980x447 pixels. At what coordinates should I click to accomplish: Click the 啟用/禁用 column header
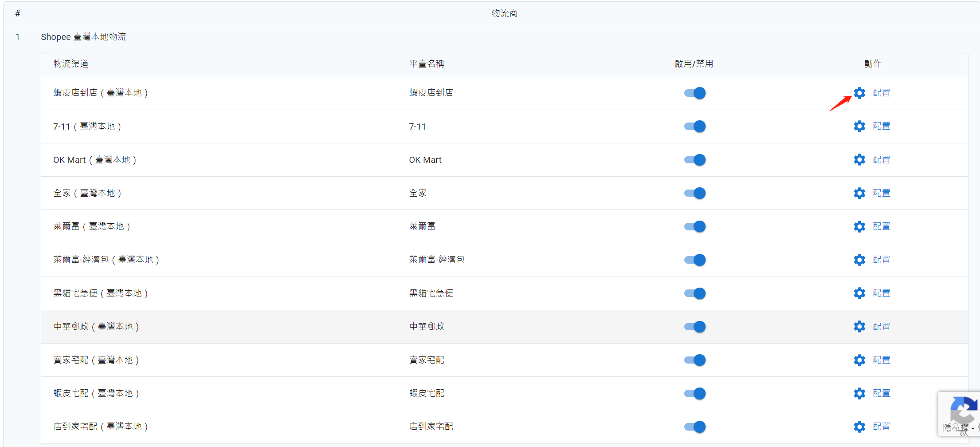[x=694, y=64]
